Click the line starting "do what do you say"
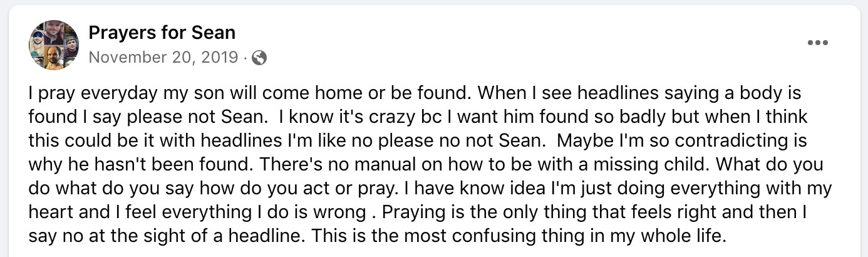 click(x=430, y=189)
